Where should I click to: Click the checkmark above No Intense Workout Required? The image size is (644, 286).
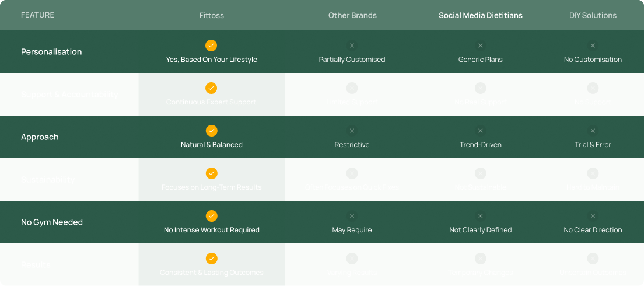click(211, 216)
